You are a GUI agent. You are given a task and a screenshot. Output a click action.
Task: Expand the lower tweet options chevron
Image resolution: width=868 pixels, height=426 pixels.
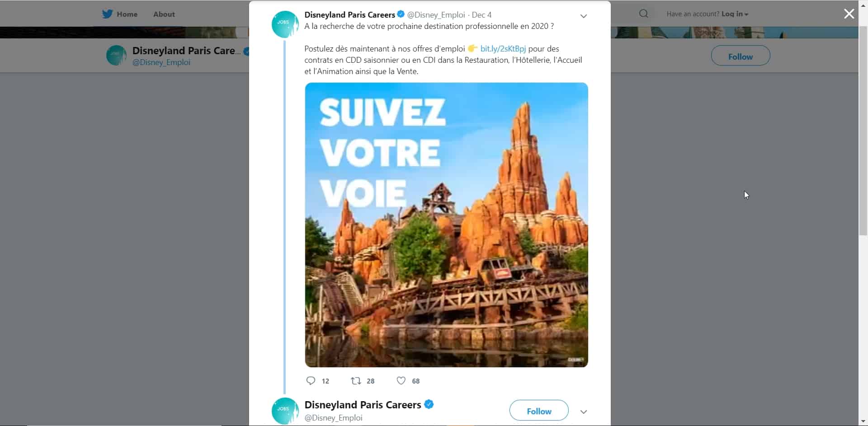584,412
